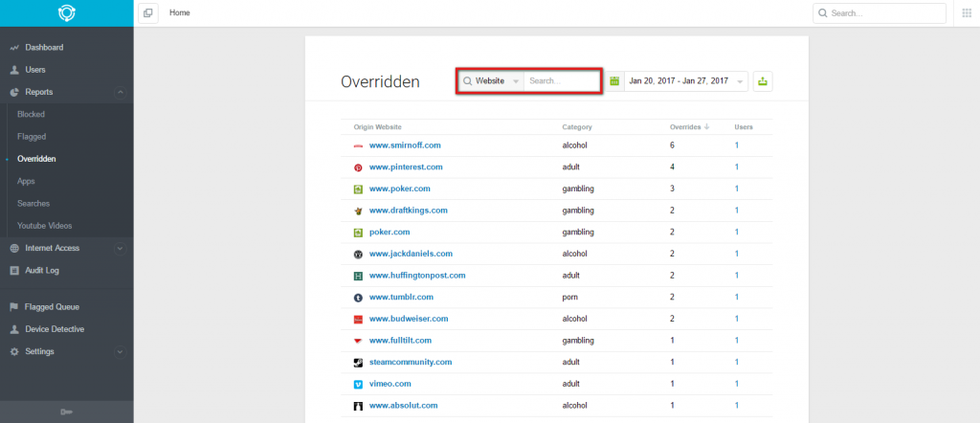Open the Home breadcrumb
The width and height of the screenshot is (980, 423).
[180, 12]
